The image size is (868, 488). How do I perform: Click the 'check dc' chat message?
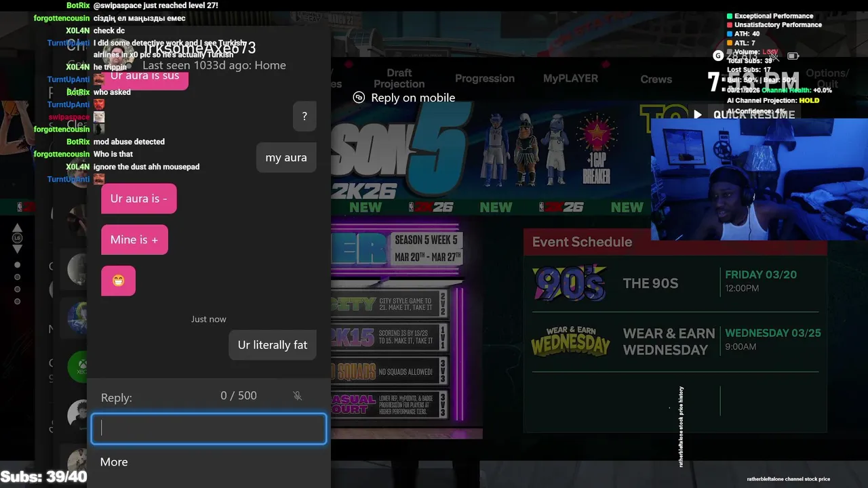pos(109,30)
